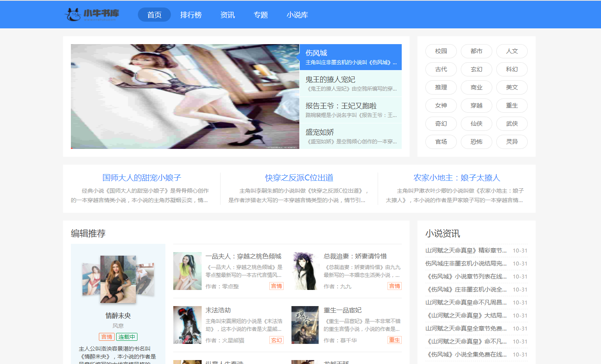Open the 鬼王的撩人宠妃 novel entry

pyautogui.click(x=330, y=79)
